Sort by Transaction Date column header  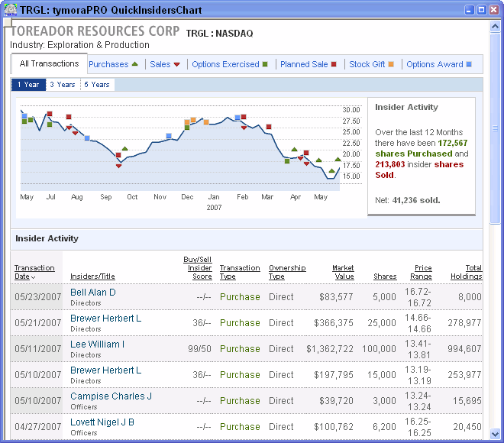34,272
